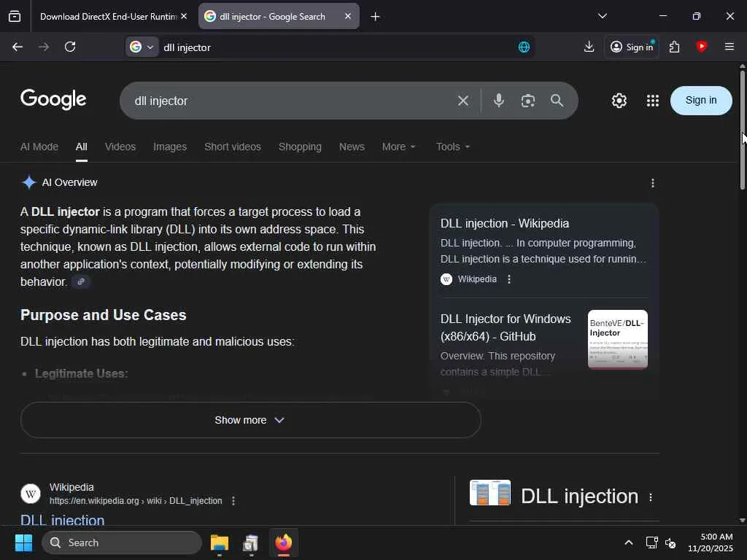Image resolution: width=747 pixels, height=560 pixels.
Task: Expand the Tools search options
Action: coord(452,147)
